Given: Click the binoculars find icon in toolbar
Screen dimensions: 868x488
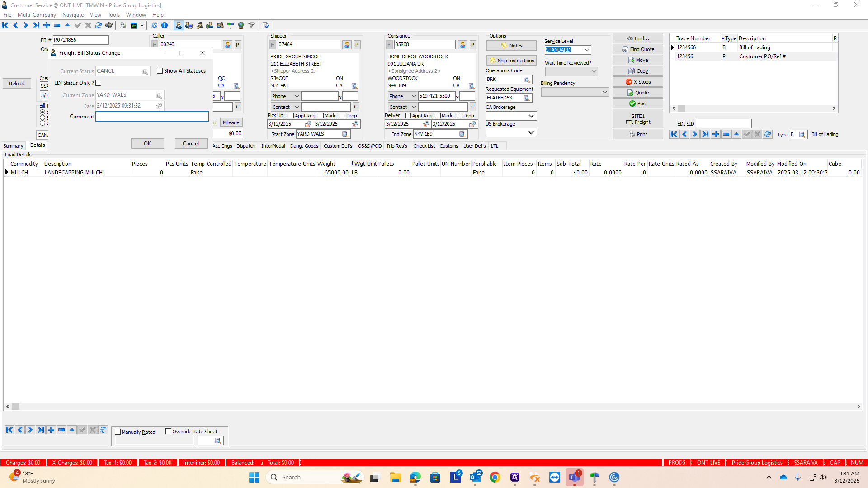Looking at the screenshot, I should (109, 26).
